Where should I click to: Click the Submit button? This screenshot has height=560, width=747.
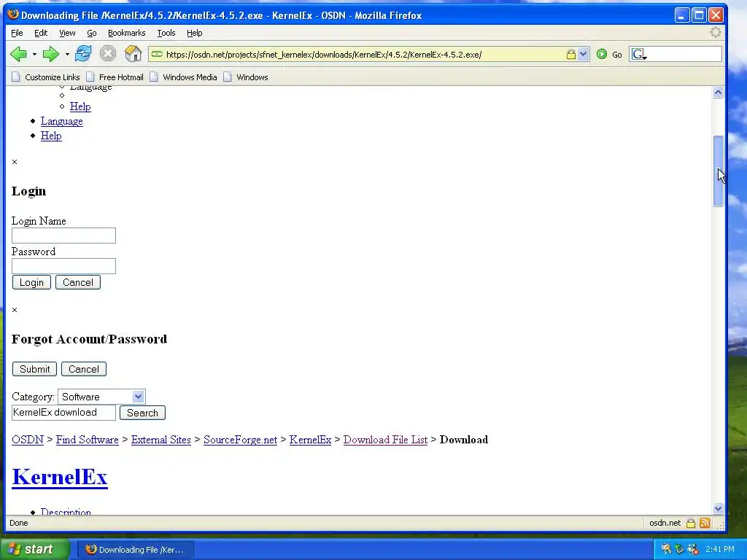[x=35, y=369]
